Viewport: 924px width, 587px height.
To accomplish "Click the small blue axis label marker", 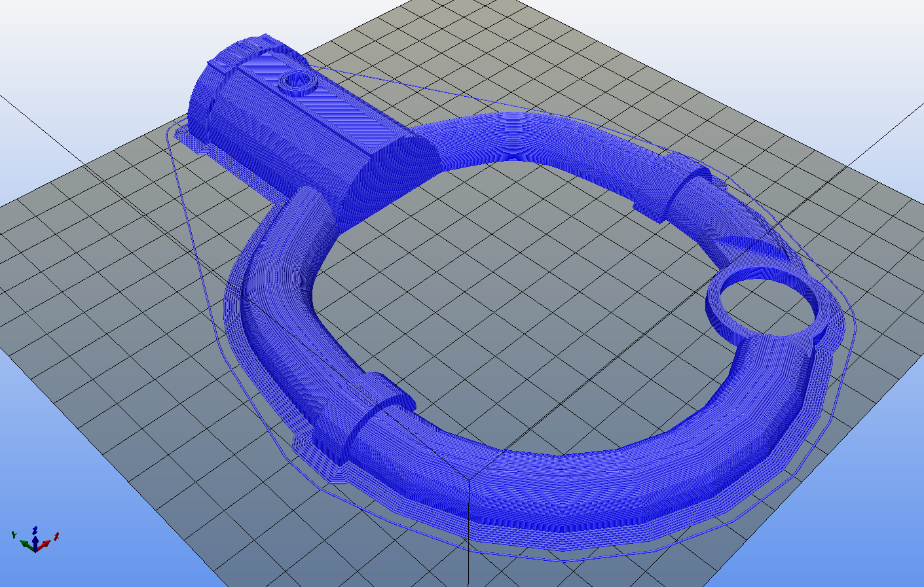I will [35, 530].
